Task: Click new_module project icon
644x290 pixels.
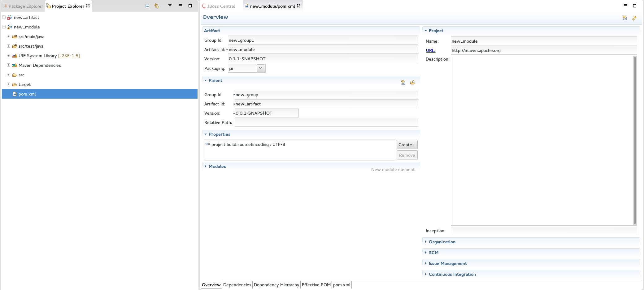Action: (10, 27)
